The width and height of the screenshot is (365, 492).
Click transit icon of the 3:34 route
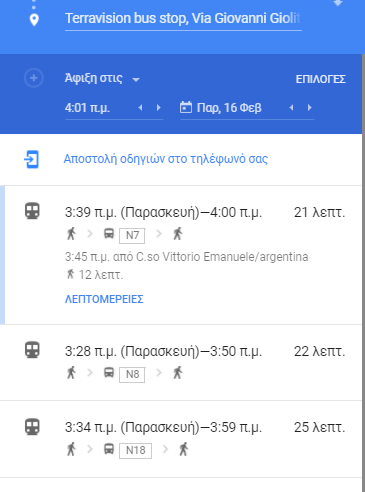pyautogui.click(x=32, y=427)
